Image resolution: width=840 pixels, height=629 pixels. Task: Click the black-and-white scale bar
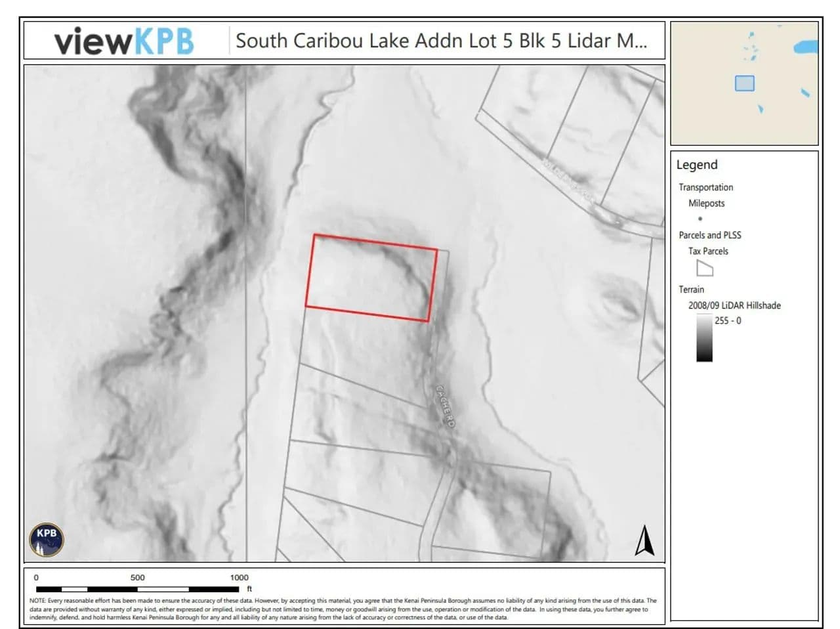(138, 589)
